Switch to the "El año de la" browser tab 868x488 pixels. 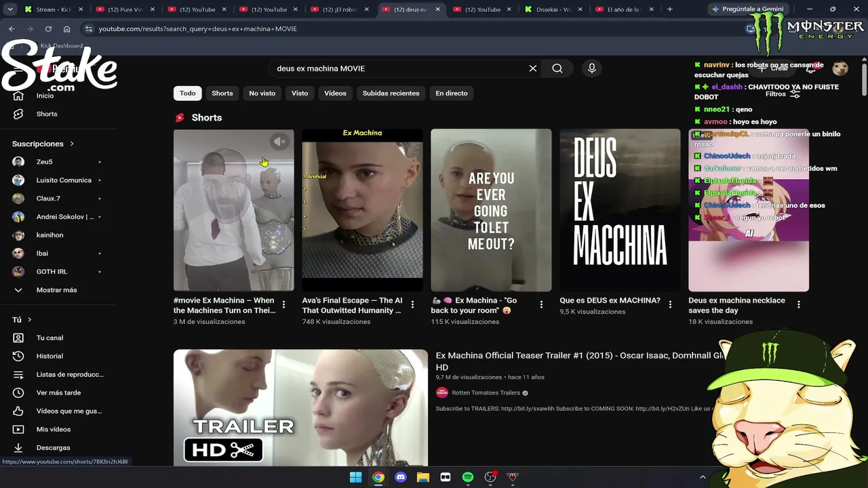click(x=623, y=9)
